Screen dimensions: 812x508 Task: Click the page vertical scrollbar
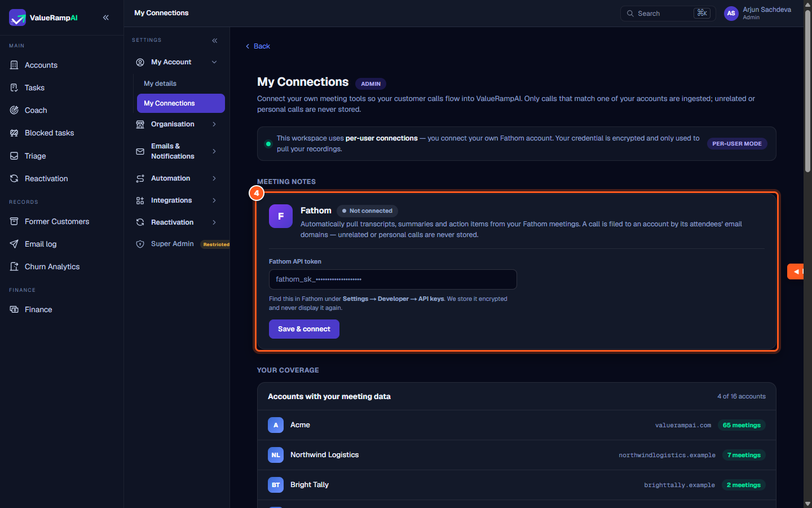(x=807, y=90)
